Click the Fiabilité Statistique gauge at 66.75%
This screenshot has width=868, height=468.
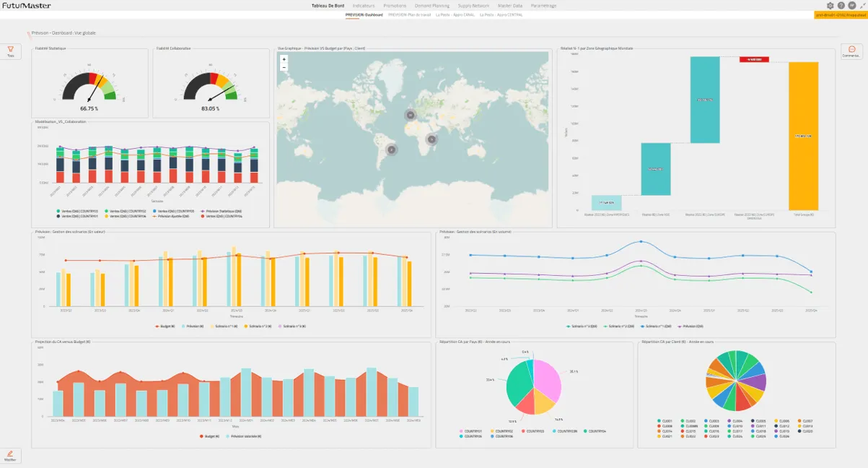point(89,87)
